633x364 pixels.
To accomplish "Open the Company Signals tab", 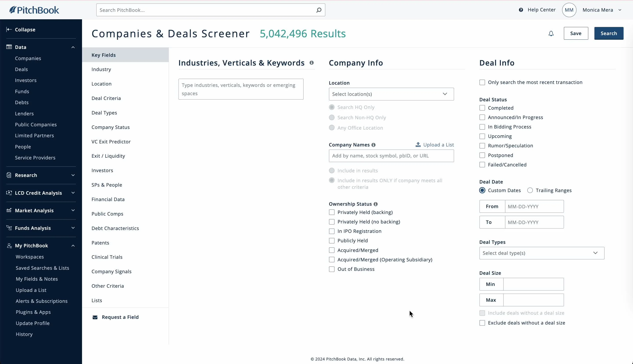I will [x=125, y=271].
